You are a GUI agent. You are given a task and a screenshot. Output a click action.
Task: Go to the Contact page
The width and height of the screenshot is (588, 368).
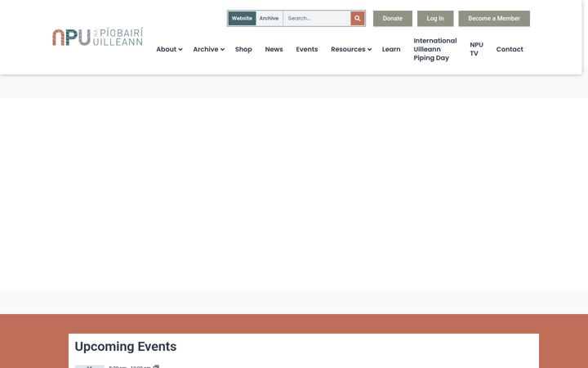click(x=510, y=49)
